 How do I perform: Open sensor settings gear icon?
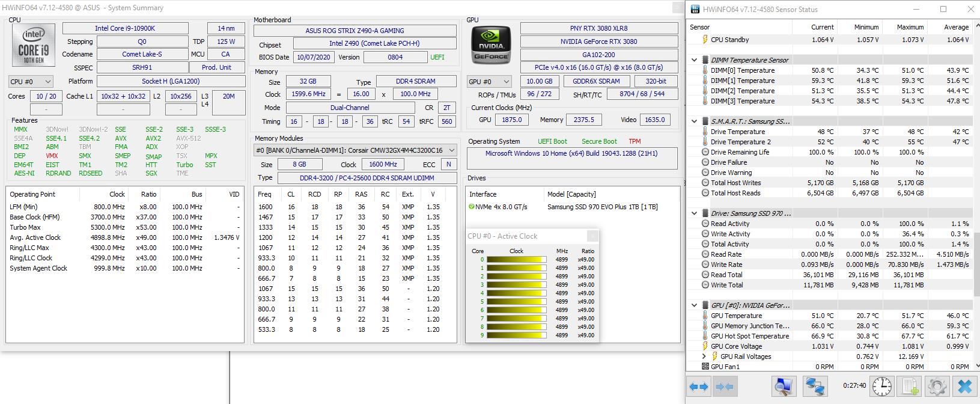[937, 386]
